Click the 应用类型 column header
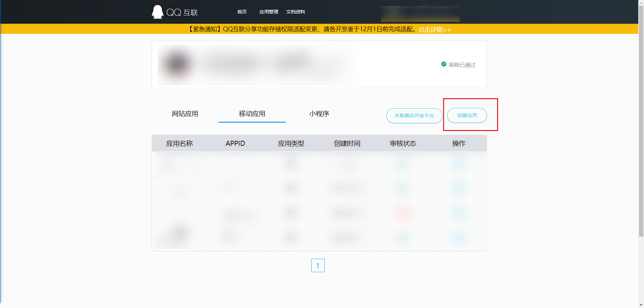Screen dimensions: 644x308 click(x=291, y=143)
